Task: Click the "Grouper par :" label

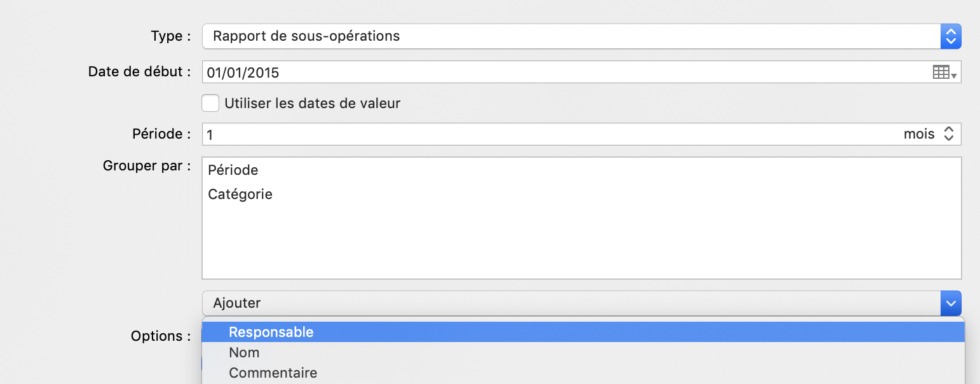Action: (x=147, y=166)
